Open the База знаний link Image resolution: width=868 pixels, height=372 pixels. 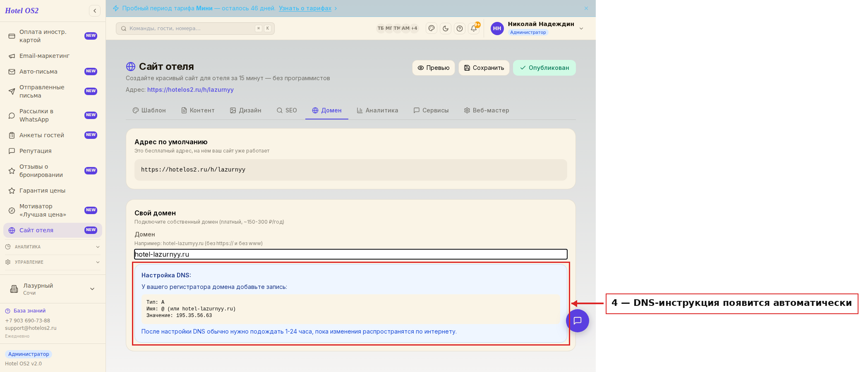point(25,311)
